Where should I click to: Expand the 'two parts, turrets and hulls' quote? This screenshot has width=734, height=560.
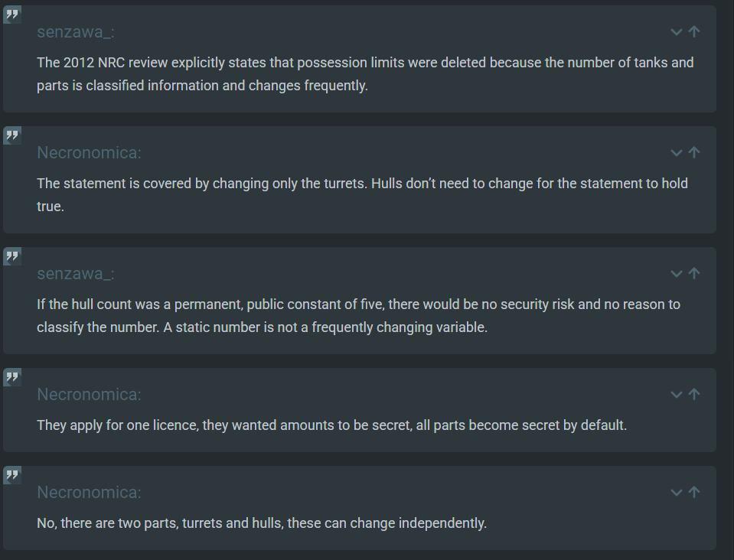676,493
